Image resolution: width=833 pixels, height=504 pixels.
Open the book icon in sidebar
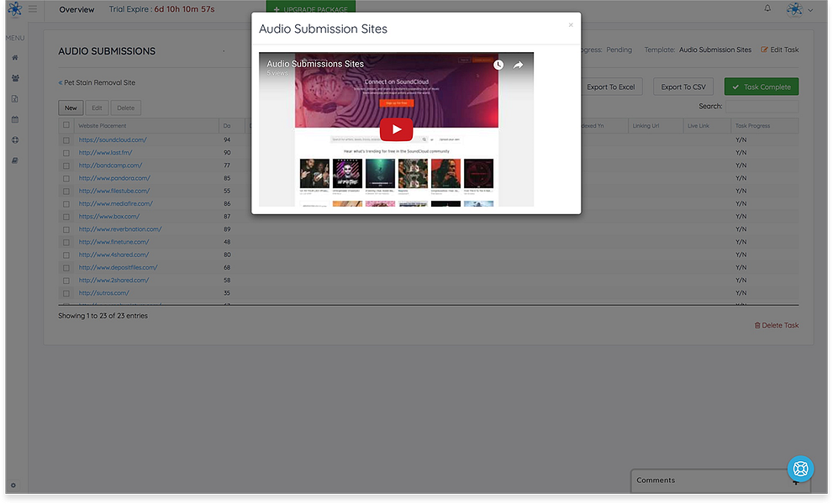[15, 160]
